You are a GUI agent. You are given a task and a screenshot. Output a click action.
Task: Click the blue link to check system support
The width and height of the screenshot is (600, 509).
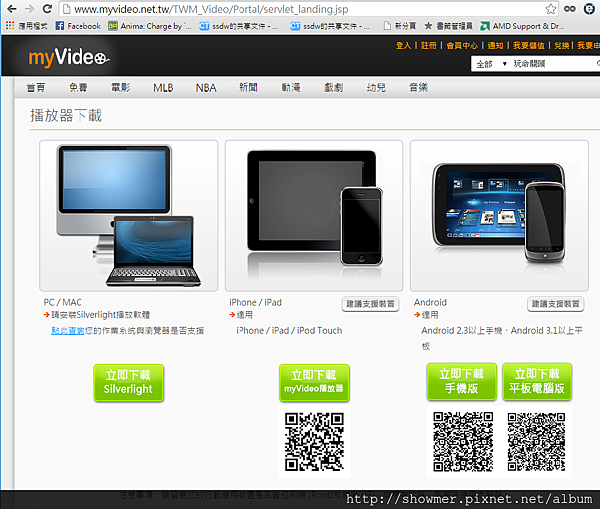[x=68, y=331]
